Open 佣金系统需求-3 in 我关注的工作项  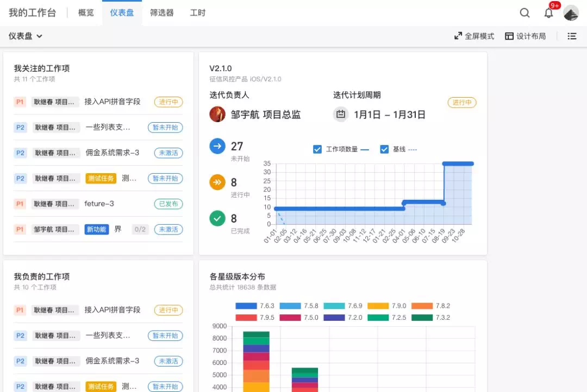pos(113,153)
